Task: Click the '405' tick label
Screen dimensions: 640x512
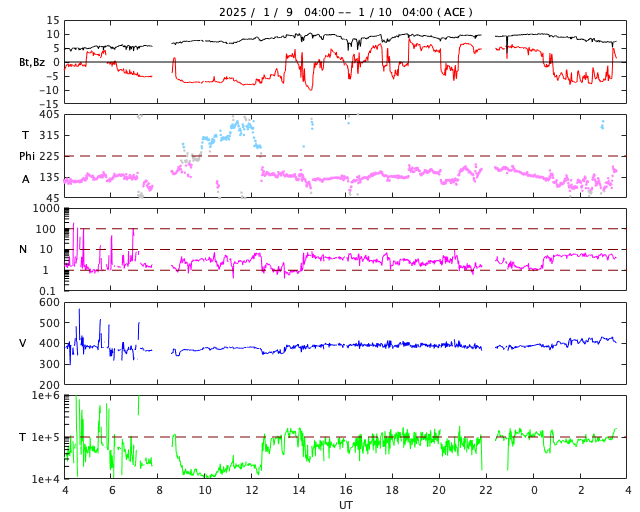Action: coord(49,115)
